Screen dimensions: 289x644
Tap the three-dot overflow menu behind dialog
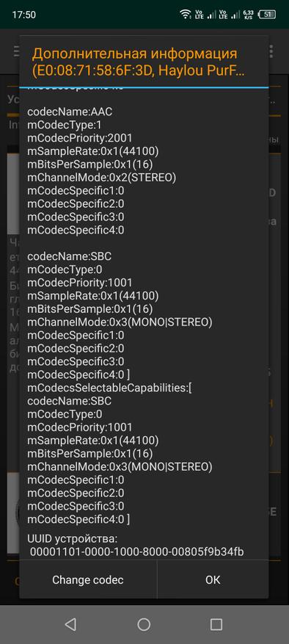[271, 51]
